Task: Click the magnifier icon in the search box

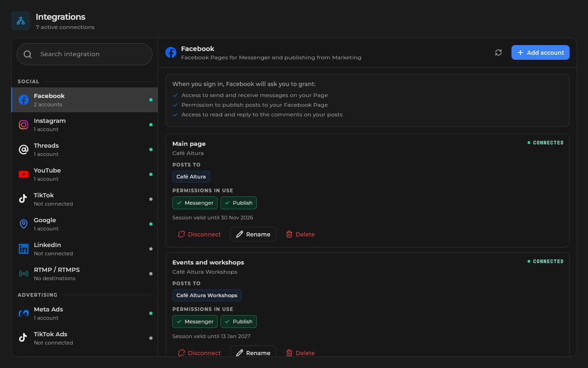Action: (28, 54)
